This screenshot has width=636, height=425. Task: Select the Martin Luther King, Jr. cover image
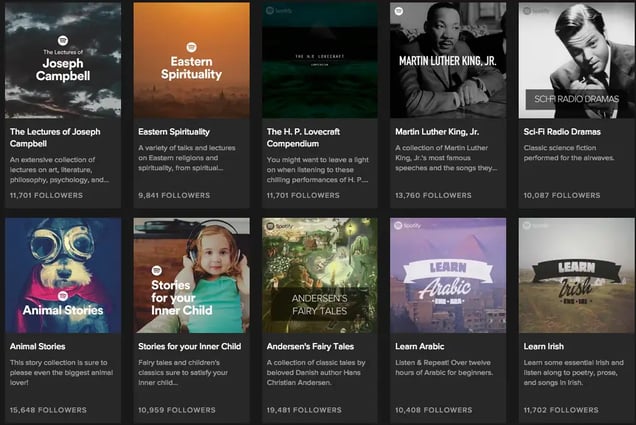point(448,60)
